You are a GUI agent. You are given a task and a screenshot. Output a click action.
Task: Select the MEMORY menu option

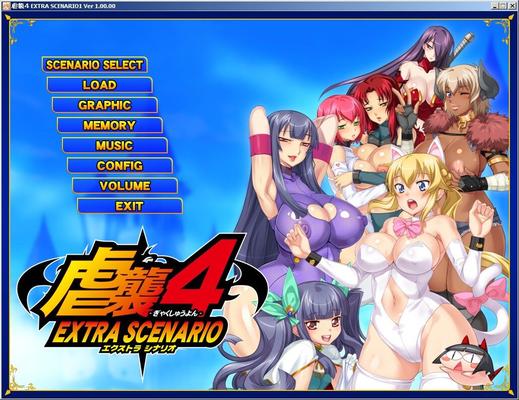pyautogui.click(x=110, y=125)
